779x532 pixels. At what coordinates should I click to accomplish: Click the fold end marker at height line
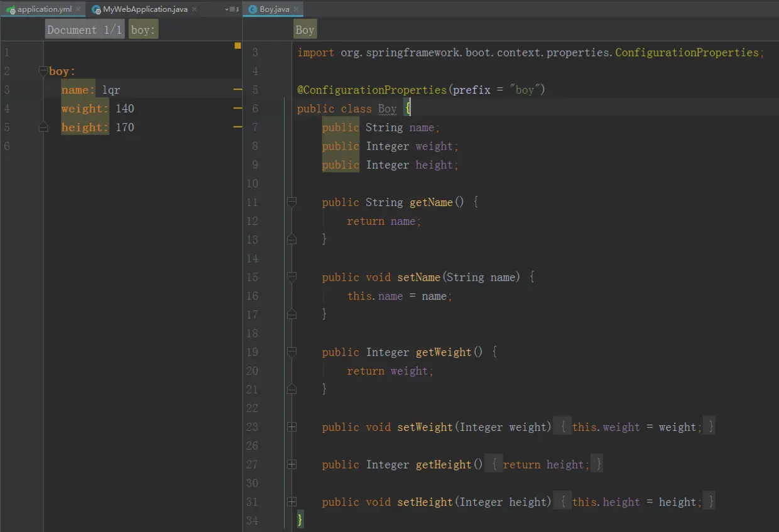coord(43,127)
